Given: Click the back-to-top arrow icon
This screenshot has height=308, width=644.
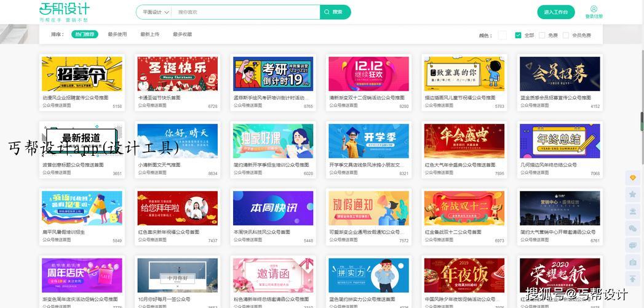Looking at the screenshot, I should tap(632, 279).
